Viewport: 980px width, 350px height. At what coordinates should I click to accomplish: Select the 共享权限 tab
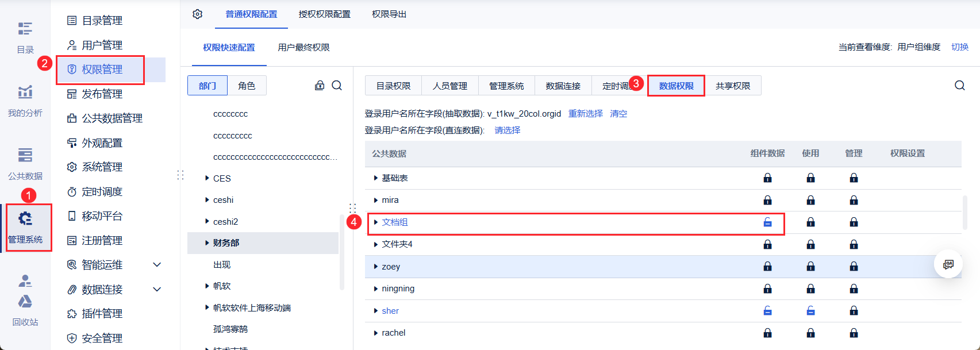[733, 86]
